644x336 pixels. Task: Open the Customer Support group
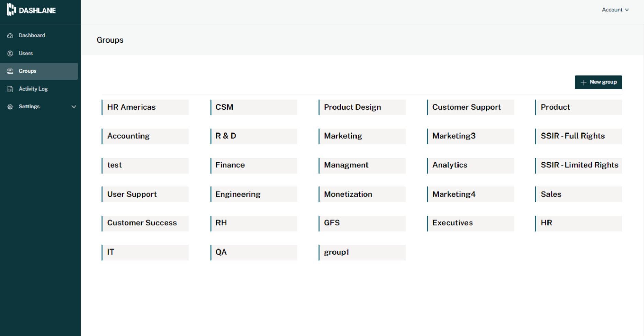click(470, 107)
